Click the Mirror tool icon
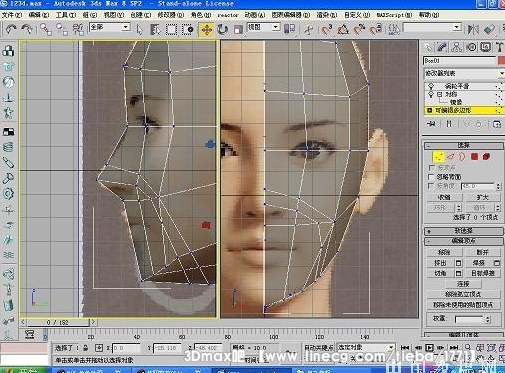The height and width of the screenshot is (373, 505). click(x=473, y=29)
